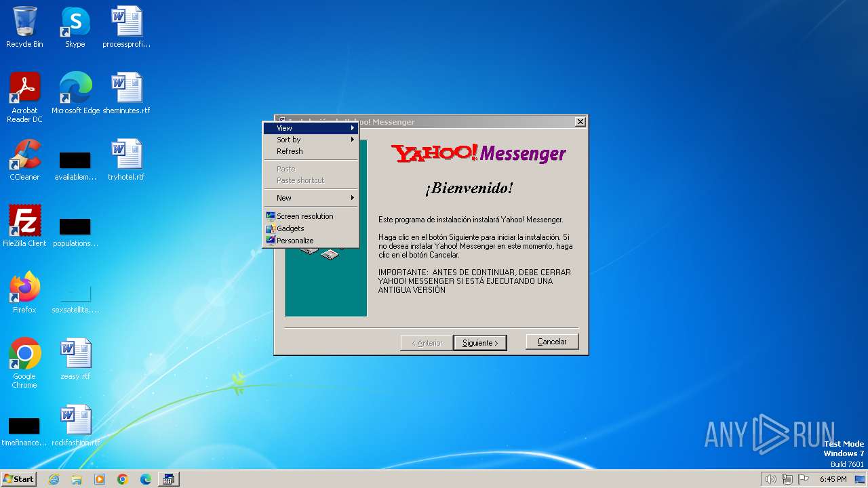The width and height of the screenshot is (868, 488).
Task: Expand the Sort by submenu
Action: (x=311, y=140)
